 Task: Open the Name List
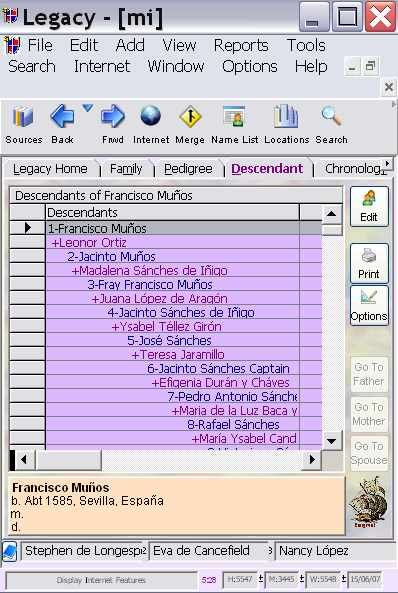[x=235, y=125]
